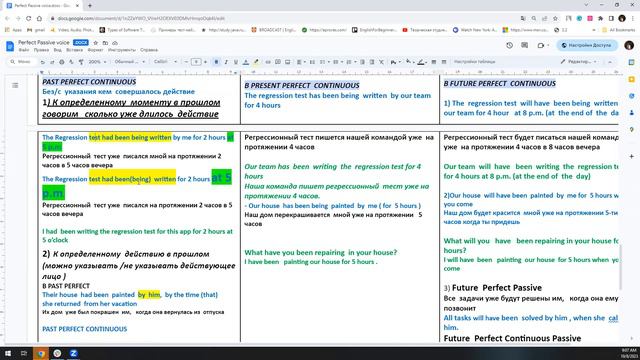Open Contacts in the side panel
The height and width of the screenshot is (360, 640).
click(x=631, y=113)
